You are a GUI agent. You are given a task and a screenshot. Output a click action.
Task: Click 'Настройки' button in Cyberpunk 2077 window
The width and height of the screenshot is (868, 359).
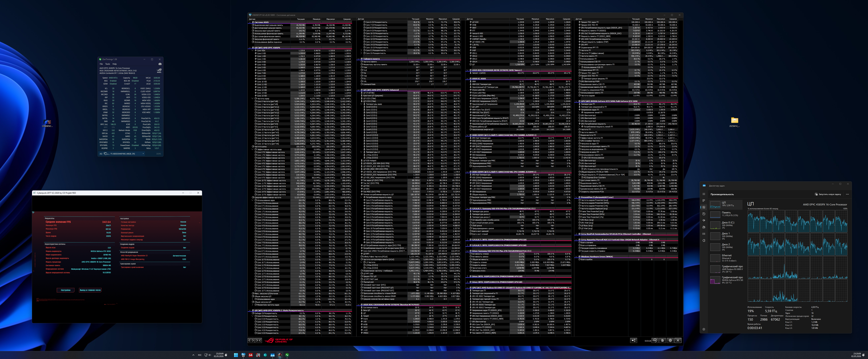66,290
